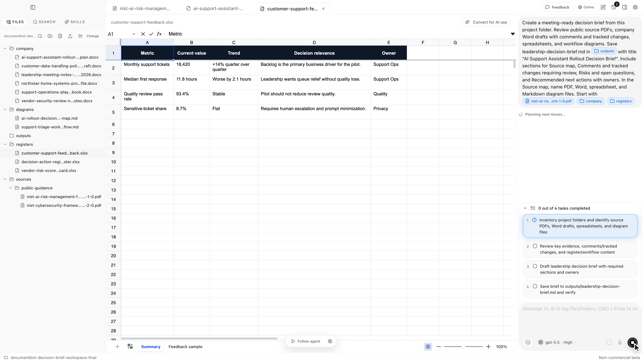
Task: Stop the agent with the stop button
Action: [x=632, y=343]
